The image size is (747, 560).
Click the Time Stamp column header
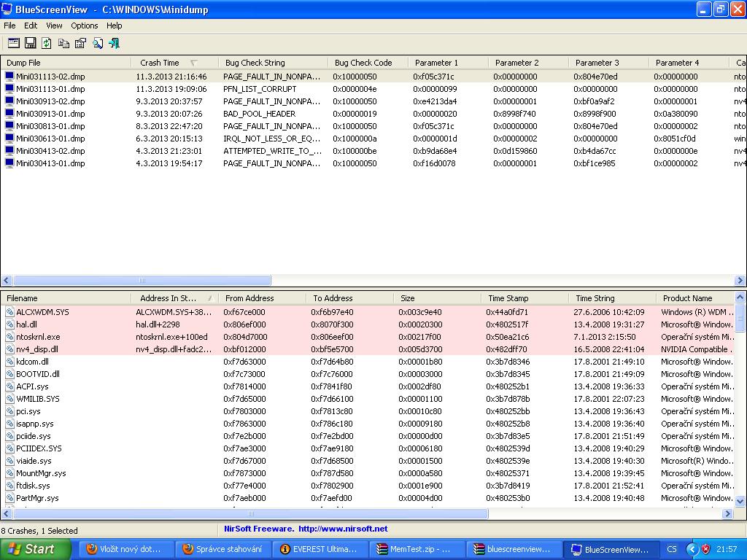(x=525, y=298)
